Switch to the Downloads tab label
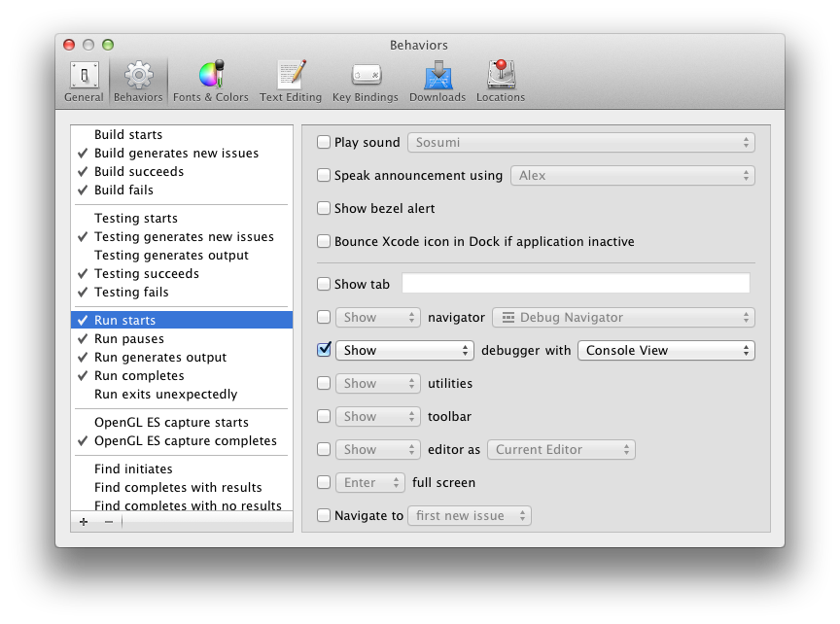 pyautogui.click(x=437, y=97)
